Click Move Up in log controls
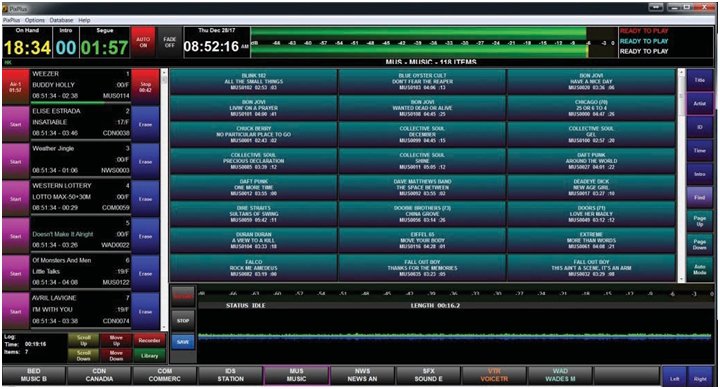Viewport: 720px width, 389px height. click(116, 340)
